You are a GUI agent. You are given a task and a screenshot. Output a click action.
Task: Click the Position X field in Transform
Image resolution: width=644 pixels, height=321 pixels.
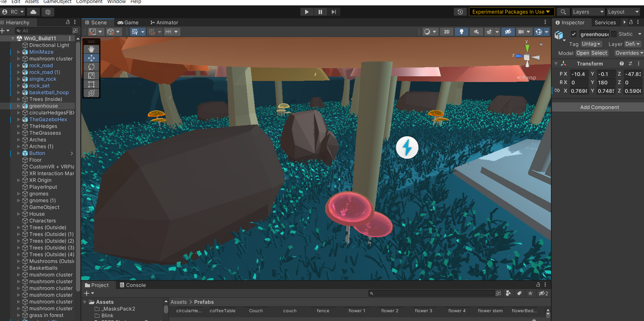(x=579, y=74)
